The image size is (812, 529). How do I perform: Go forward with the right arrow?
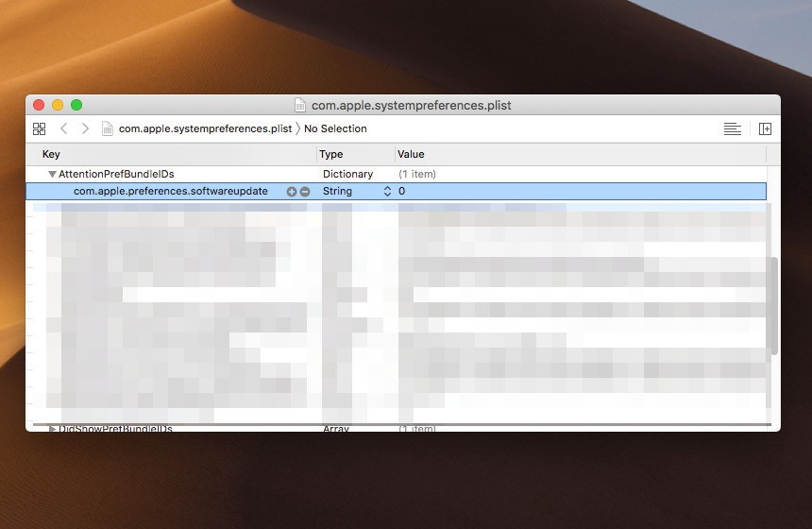[x=85, y=128]
